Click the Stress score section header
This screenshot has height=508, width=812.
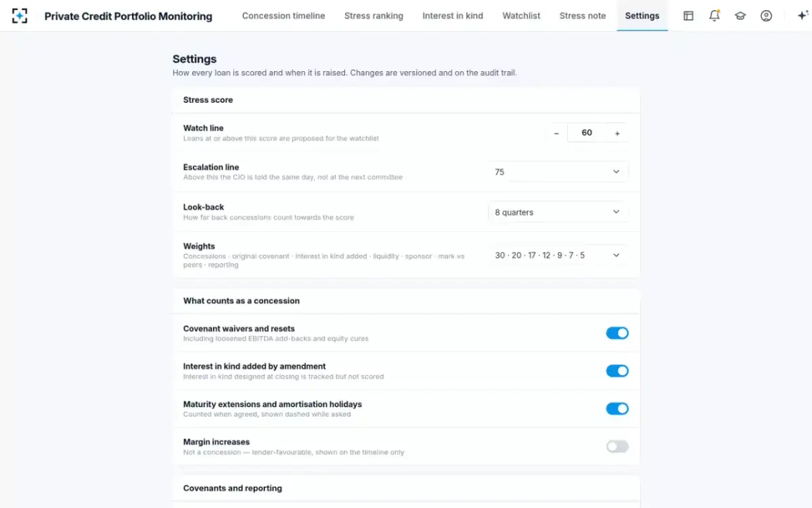coord(208,100)
